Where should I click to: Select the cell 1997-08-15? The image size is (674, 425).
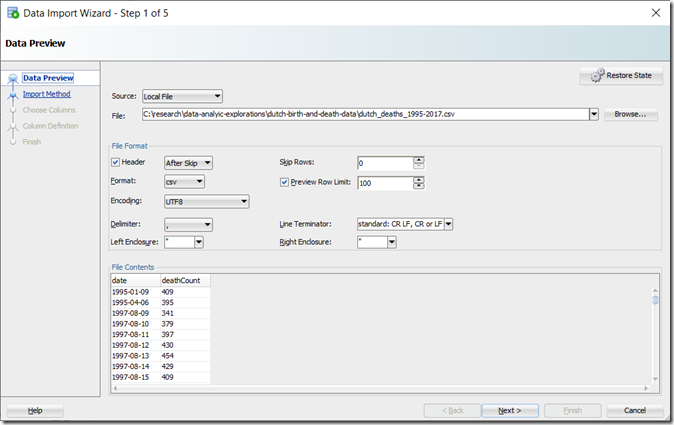[x=135, y=377]
